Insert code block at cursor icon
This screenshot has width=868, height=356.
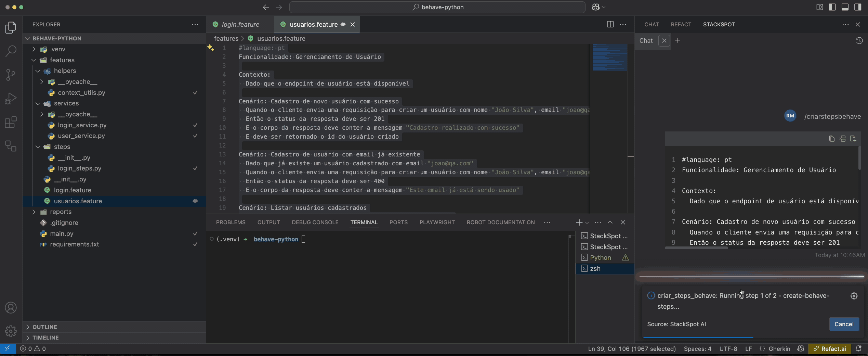pyautogui.click(x=842, y=139)
